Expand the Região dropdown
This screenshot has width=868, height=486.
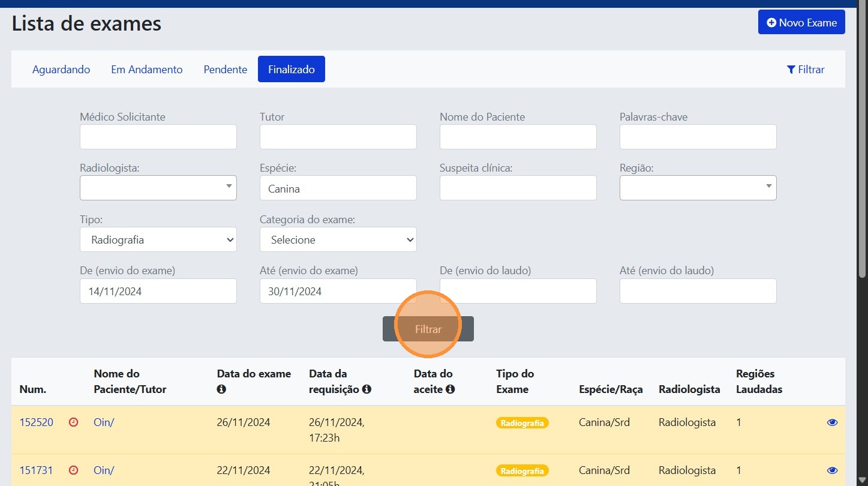698,188
